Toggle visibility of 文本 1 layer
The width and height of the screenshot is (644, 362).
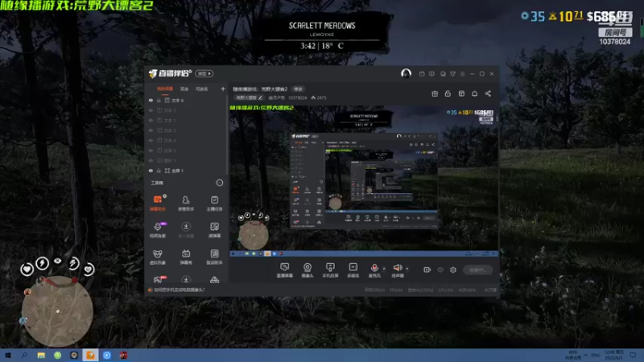point(151,120)
